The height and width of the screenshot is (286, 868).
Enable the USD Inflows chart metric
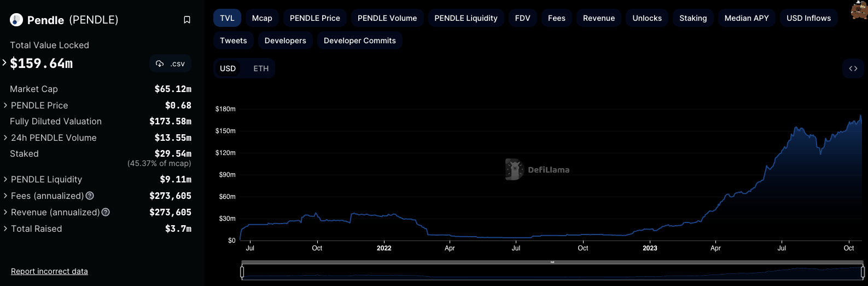pos(808,18)
